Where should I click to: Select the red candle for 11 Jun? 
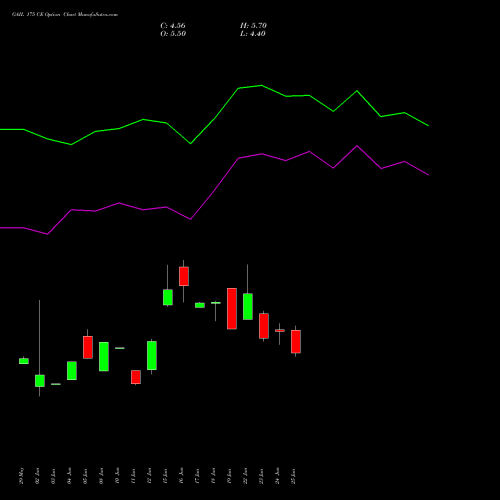pos(136,377)
